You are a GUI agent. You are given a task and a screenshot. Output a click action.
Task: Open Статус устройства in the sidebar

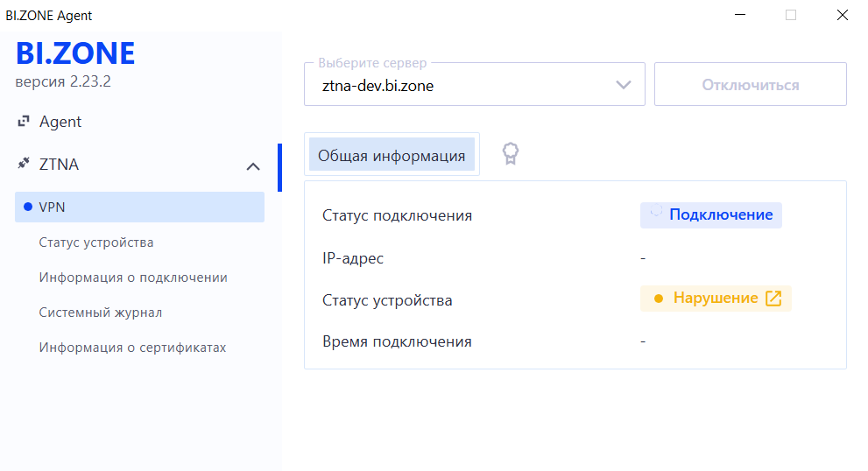tap(95, 243)
